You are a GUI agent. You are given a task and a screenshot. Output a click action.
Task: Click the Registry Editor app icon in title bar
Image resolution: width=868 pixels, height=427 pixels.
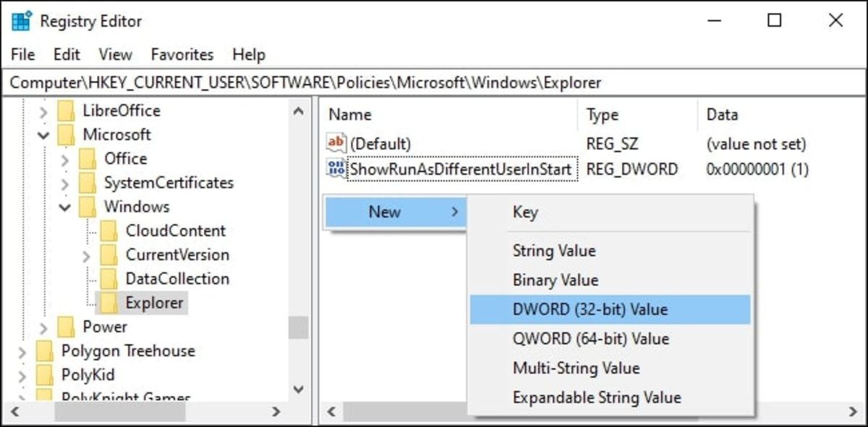tap(22, 21)
